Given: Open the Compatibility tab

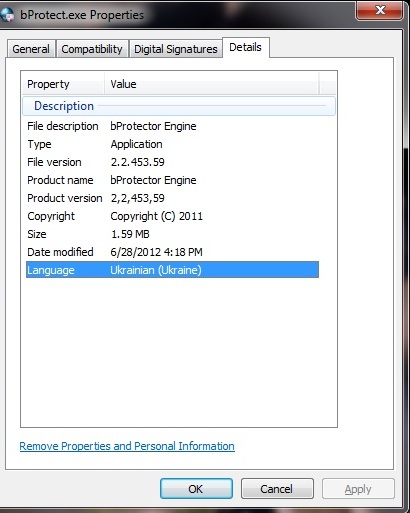Looking at the screenshot, I should pyautogui.click(x=92, y=49).
